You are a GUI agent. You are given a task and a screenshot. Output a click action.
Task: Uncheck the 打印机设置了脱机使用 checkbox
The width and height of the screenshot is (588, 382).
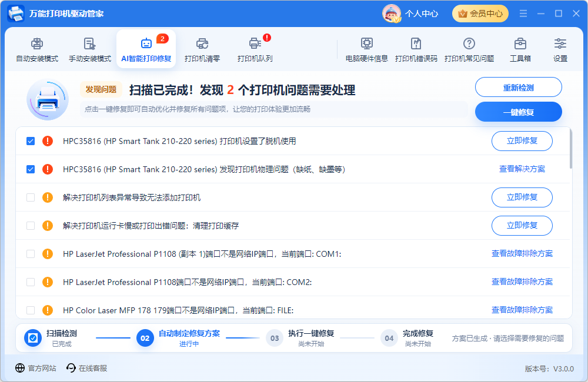coord(31,141)
